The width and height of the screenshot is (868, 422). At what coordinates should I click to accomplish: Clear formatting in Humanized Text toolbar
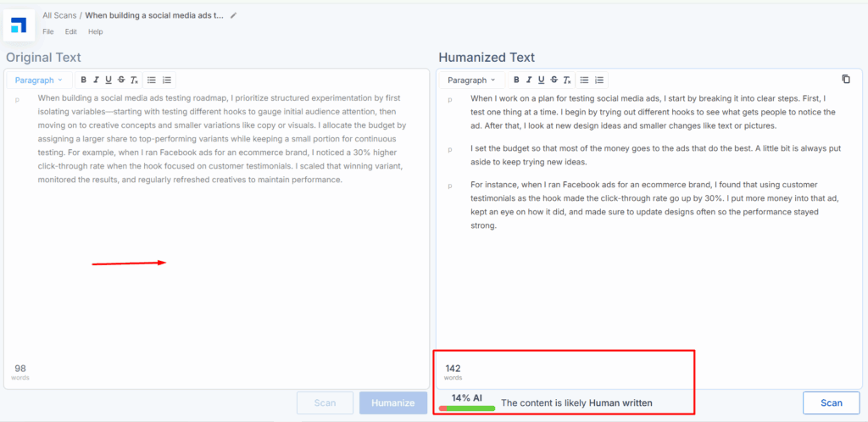point(566,80)
